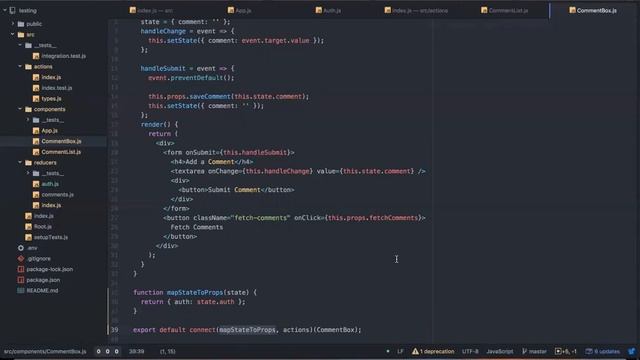Click the types.js file icon
This screenshot has width=640, height=360.
(x=36, y=98)
